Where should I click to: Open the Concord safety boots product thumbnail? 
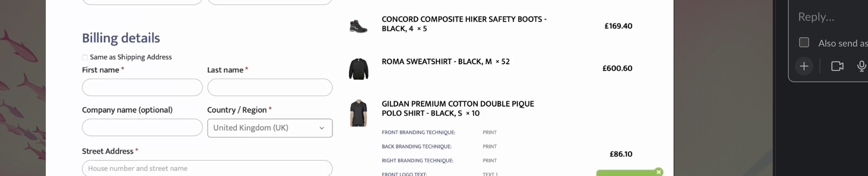pyautogui.click(x=358, y=26)
